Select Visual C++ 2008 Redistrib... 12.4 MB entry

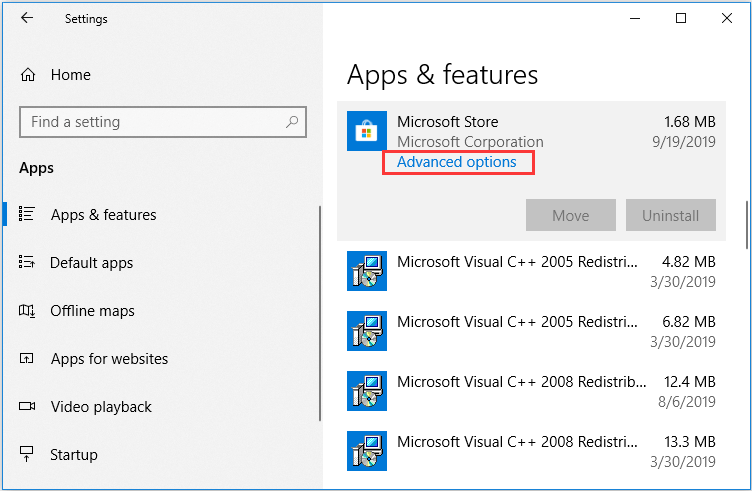pyautogui.click(x=531, y=391)
